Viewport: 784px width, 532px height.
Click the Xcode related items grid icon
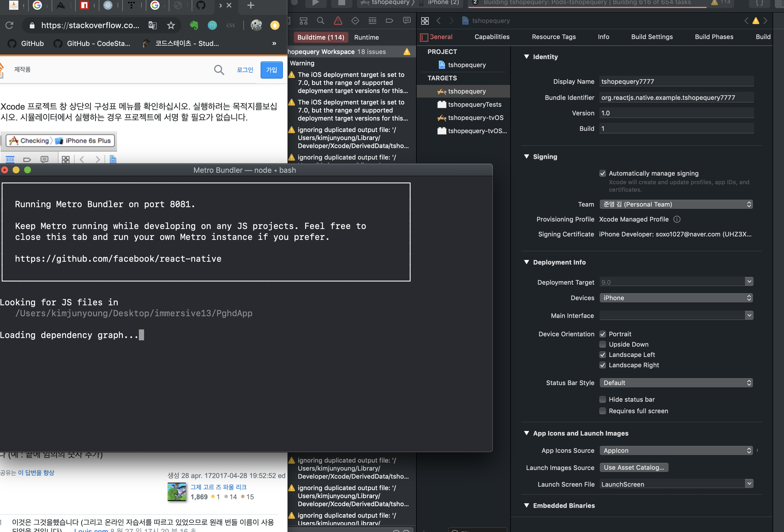(425, 21)
